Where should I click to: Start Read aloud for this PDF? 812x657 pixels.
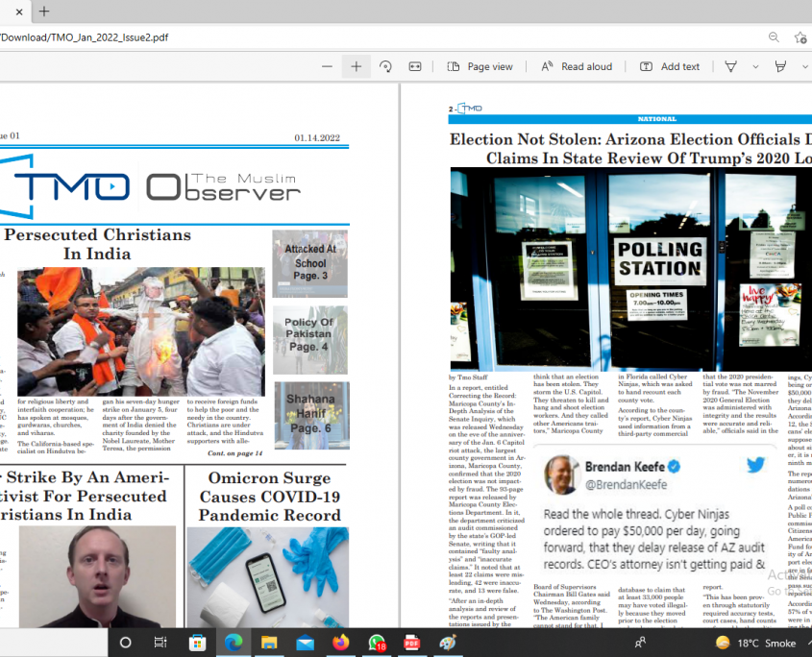click(577, 67)
